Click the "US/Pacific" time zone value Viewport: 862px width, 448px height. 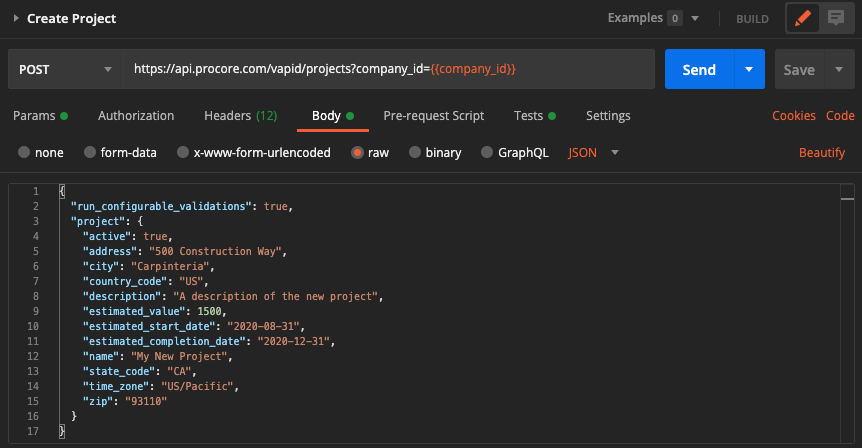pyautogui.click(x=197, y=386)
